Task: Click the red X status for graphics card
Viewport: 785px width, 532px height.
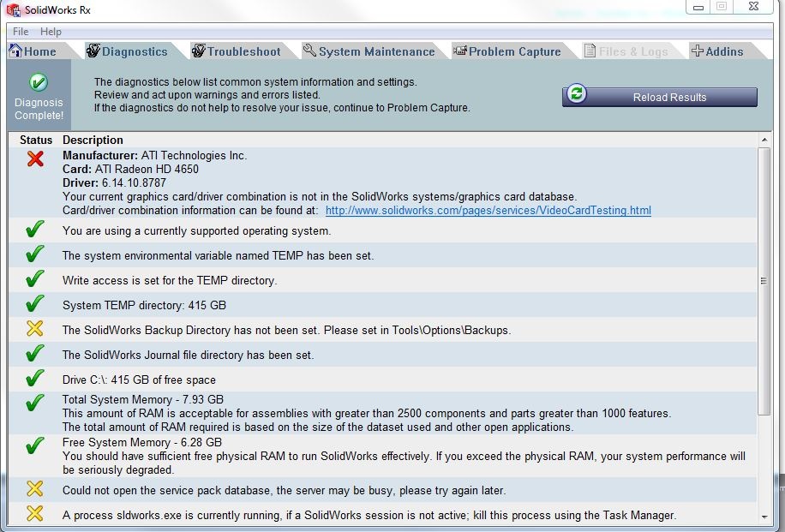Action: click(35, 158)
